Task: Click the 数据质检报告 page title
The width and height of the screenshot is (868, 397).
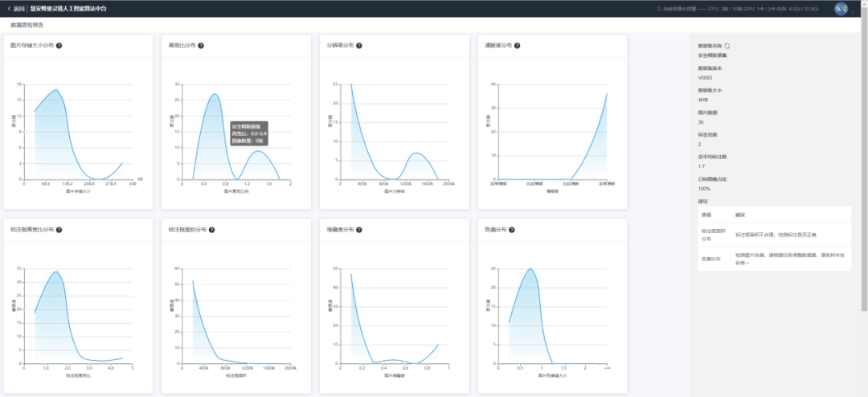Action: (27, 26)
